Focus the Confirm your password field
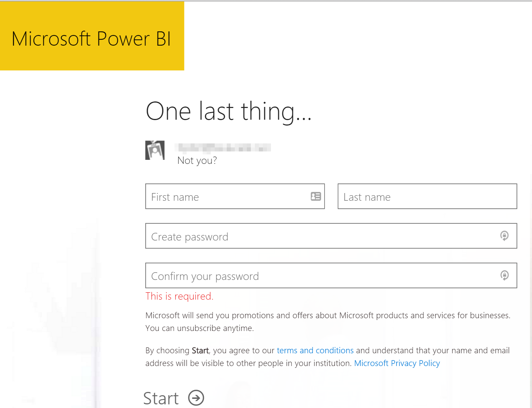 click(331, 276)
